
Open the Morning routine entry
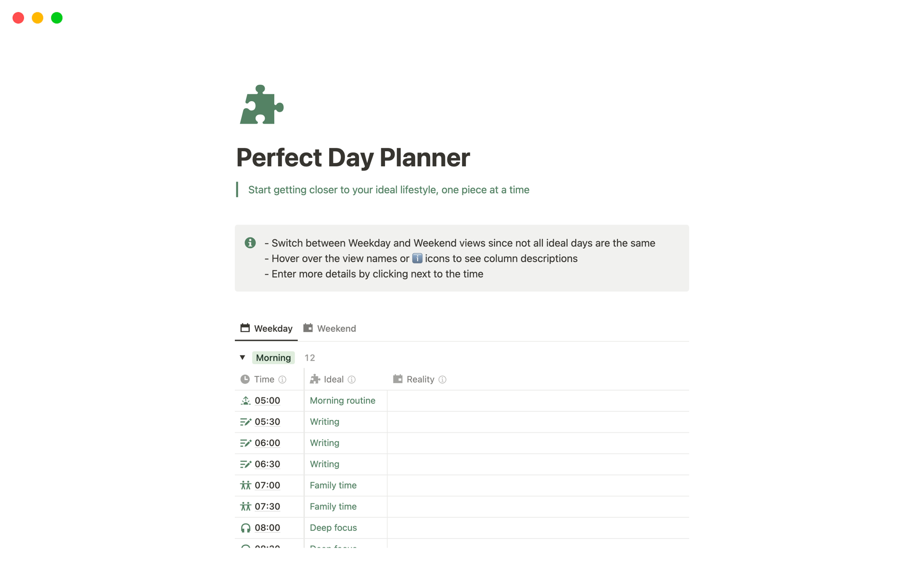tap(342, 400)
